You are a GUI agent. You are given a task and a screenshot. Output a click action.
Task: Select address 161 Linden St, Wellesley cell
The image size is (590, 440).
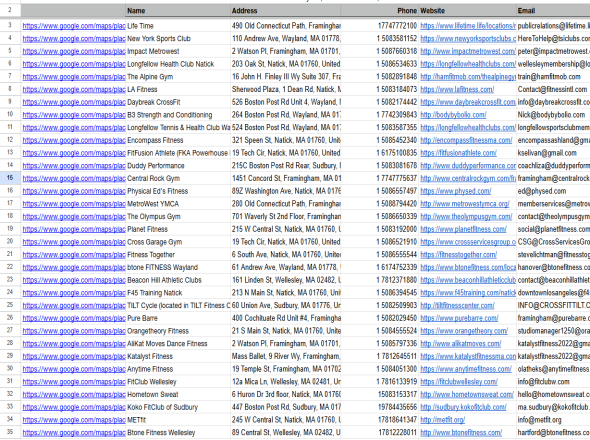pos(286,280)
